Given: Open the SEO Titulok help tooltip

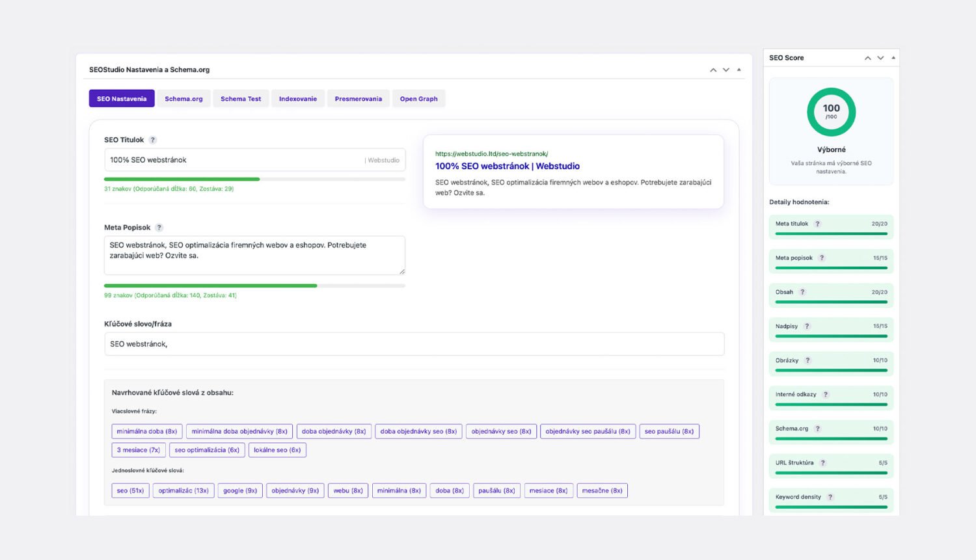Looking at the screenshot, I should click(x=153, y=140).
